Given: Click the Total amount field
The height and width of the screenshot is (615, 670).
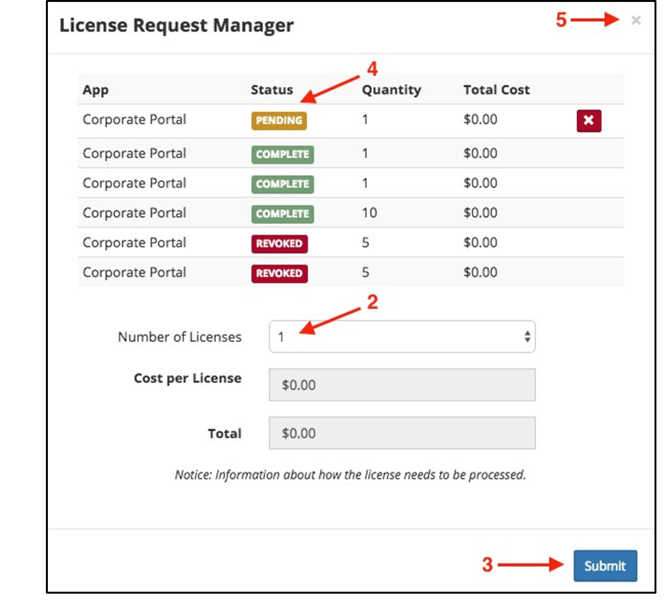Looking at the screenshot, I should click(x=402, y=433).
